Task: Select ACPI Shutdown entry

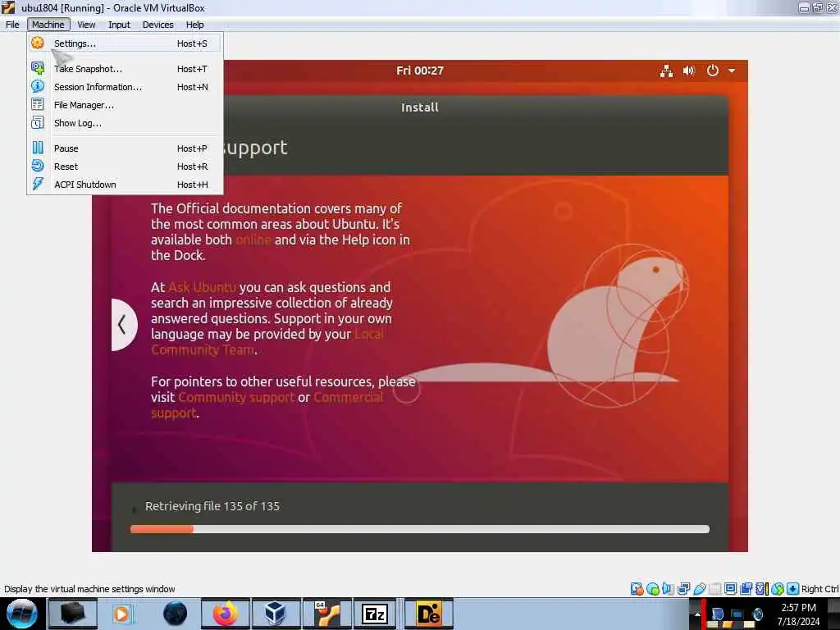Action: click(125, 185)
